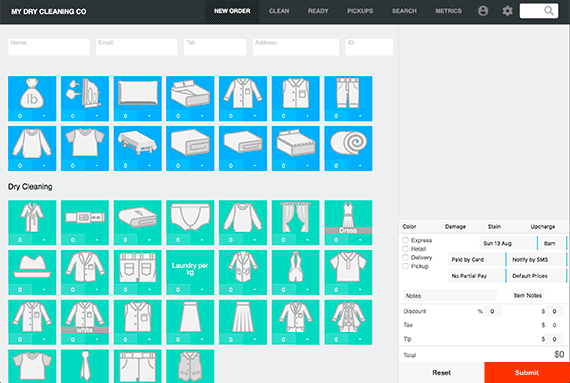Pick the hat dry cleaning item

32,272
